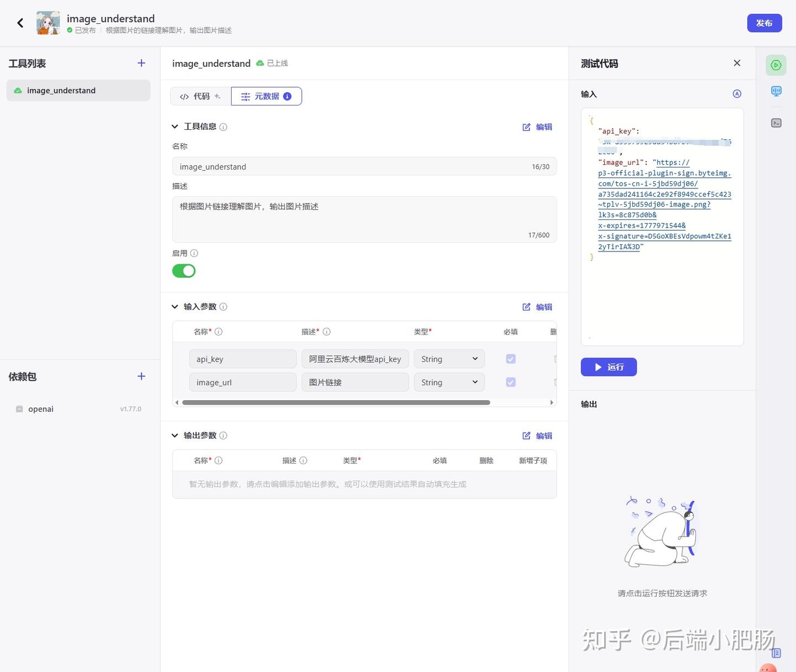Image resolution: width=796 pixels, height=672 pixels.
Task: Click the info icon beside 工具信息
Action: (223, 127)
